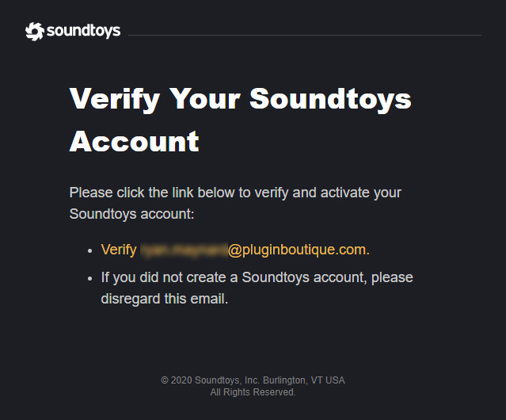Click the word "Verify" in the orange link
The image size is (506, 420).
[119, 250]
